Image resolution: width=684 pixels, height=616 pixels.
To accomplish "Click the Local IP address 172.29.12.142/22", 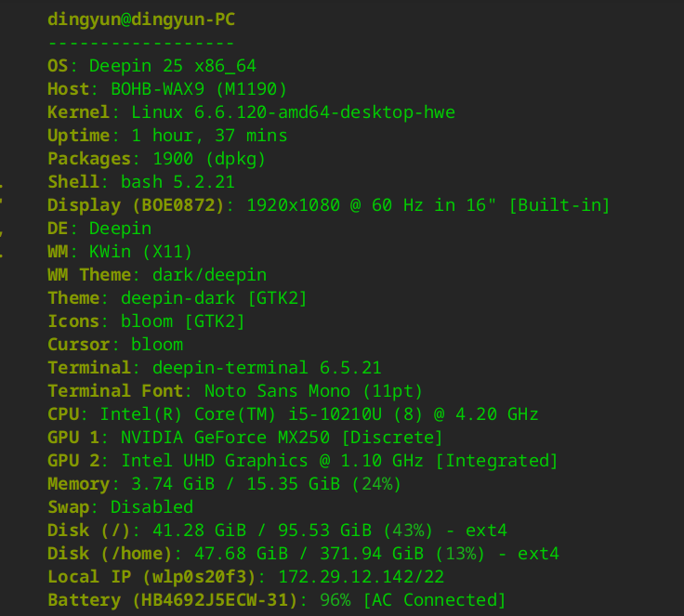I will [355, 577].
